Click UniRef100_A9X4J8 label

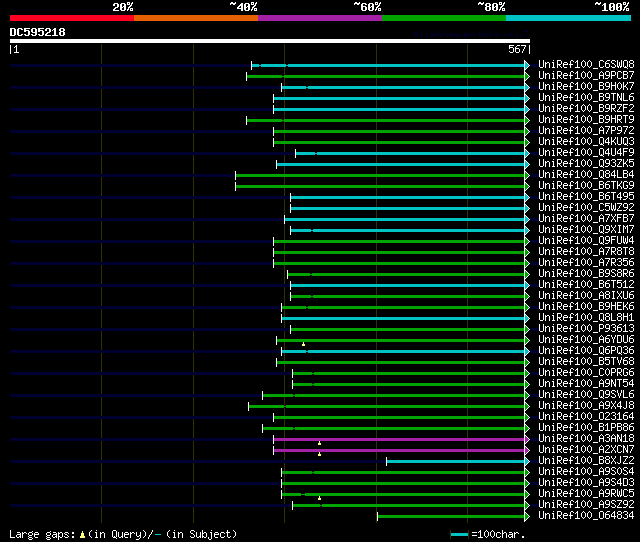click(586, 406)
